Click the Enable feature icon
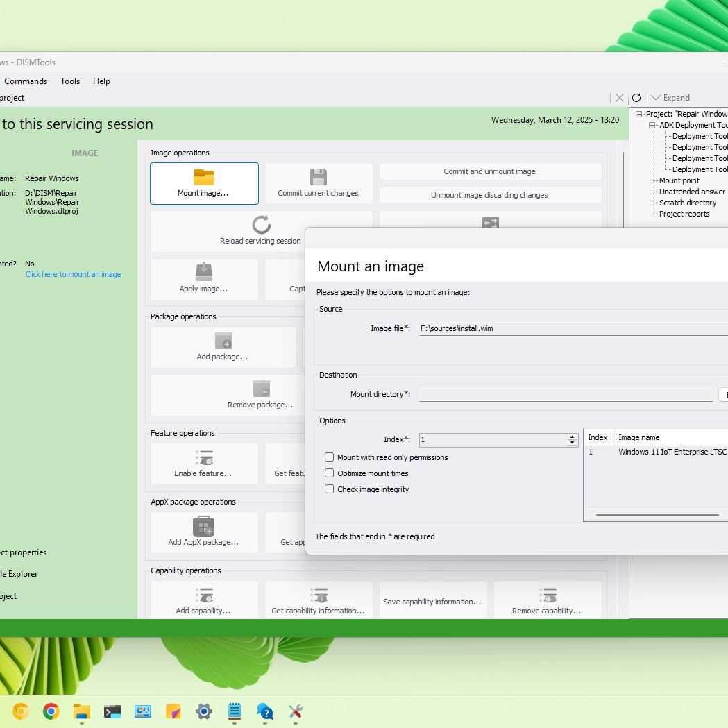This screenshot has height=728, width=728. [204, 457]
